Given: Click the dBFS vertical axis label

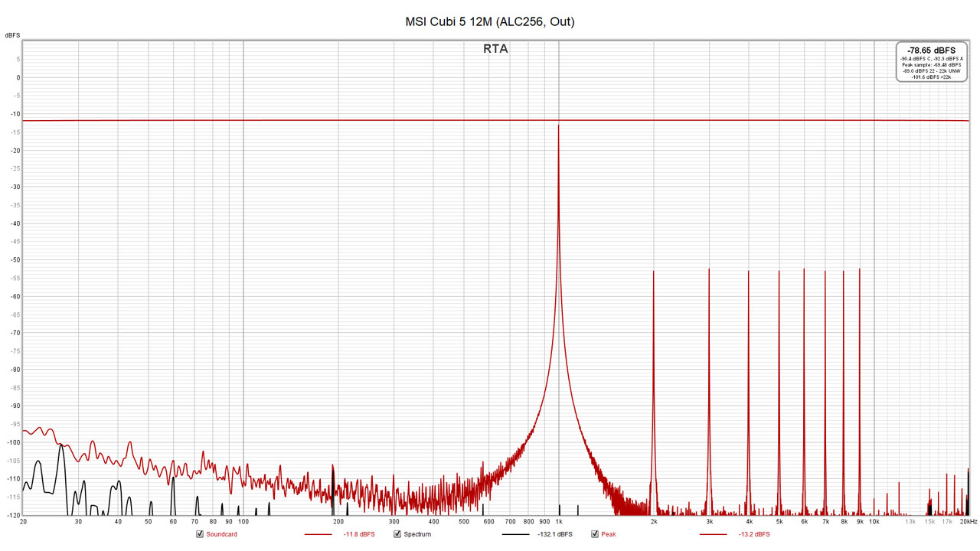Looking at the screenshot, I should [x=12, y=35].
